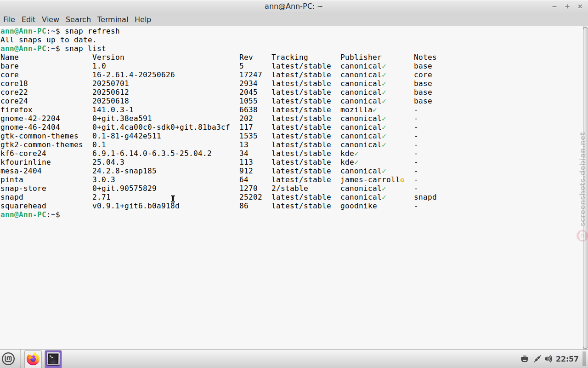Click the last empty prompt line
Viewport: 588px width, 368px height.
pyautogui.click(x=30, y=214)
